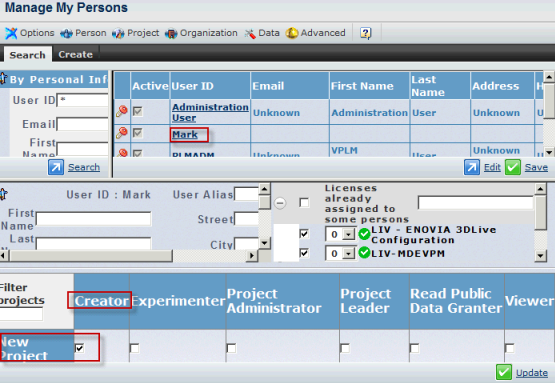Click the User ID search field
This screenshot has height=383, width=555.
click(x=82, y=100)
